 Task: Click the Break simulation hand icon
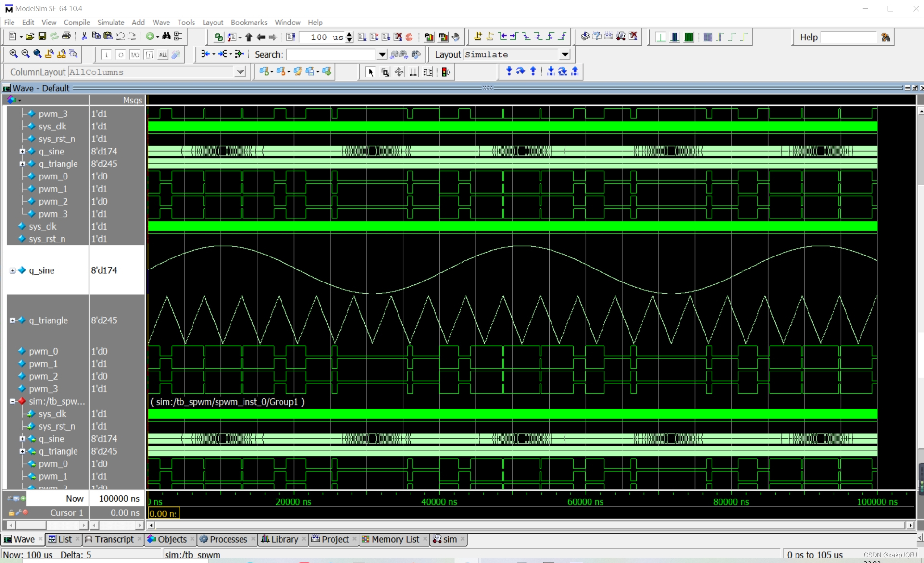(x=455, y=37)
